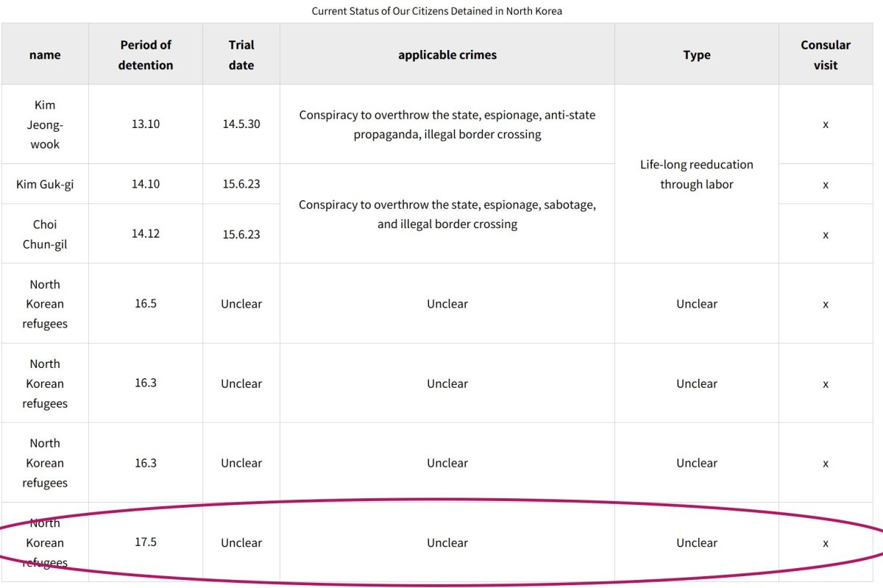Viewport: 883px width, 588px height.
Task: Click the "name" column header
Action: point(45,55)
